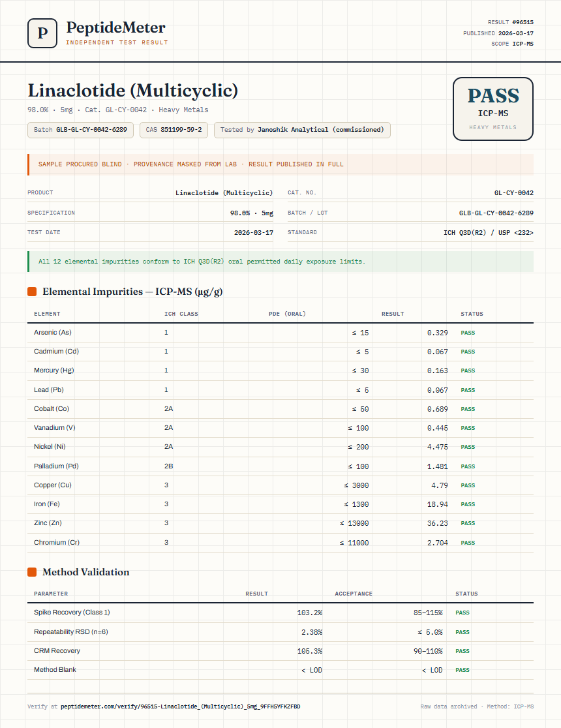Screen dimensions: 561x728
Task: Select the Copper result 4.79
Action: 440,485
